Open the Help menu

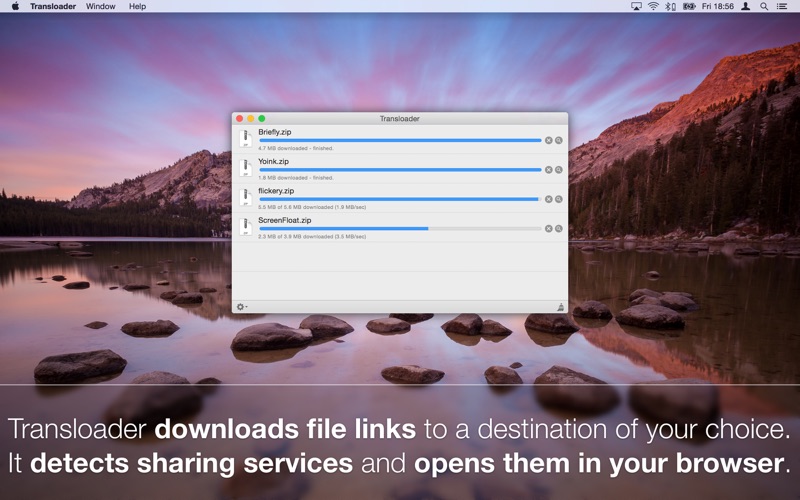137,6
